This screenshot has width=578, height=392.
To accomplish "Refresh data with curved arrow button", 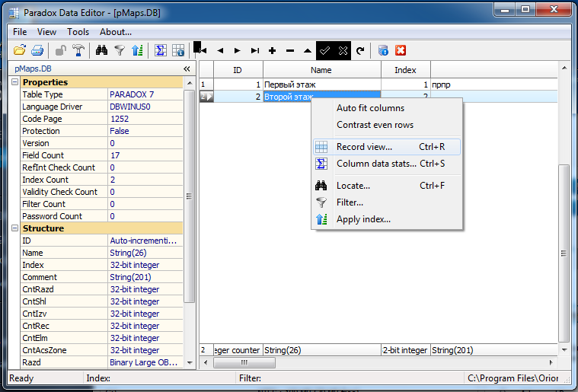I will [360, 50].
